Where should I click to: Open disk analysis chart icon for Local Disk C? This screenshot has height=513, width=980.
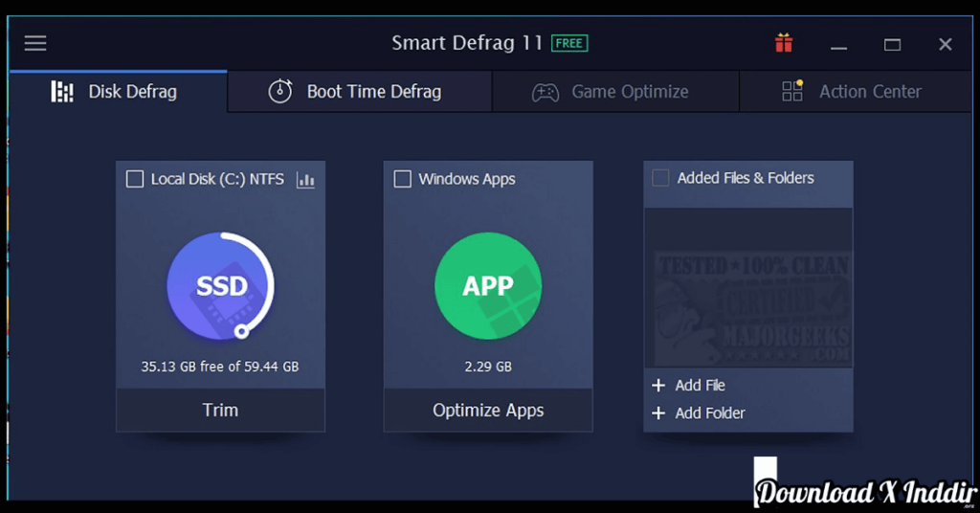click(305, 179)
